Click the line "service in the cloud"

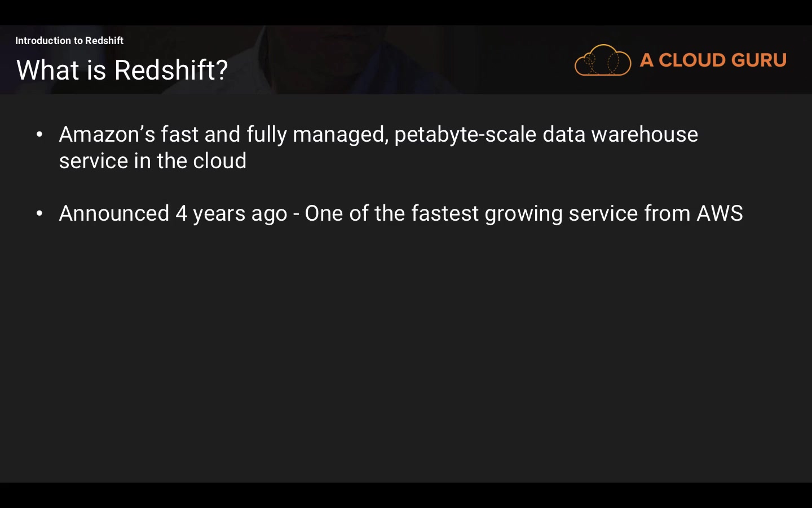pyautogui.click(x=153, y=161)
